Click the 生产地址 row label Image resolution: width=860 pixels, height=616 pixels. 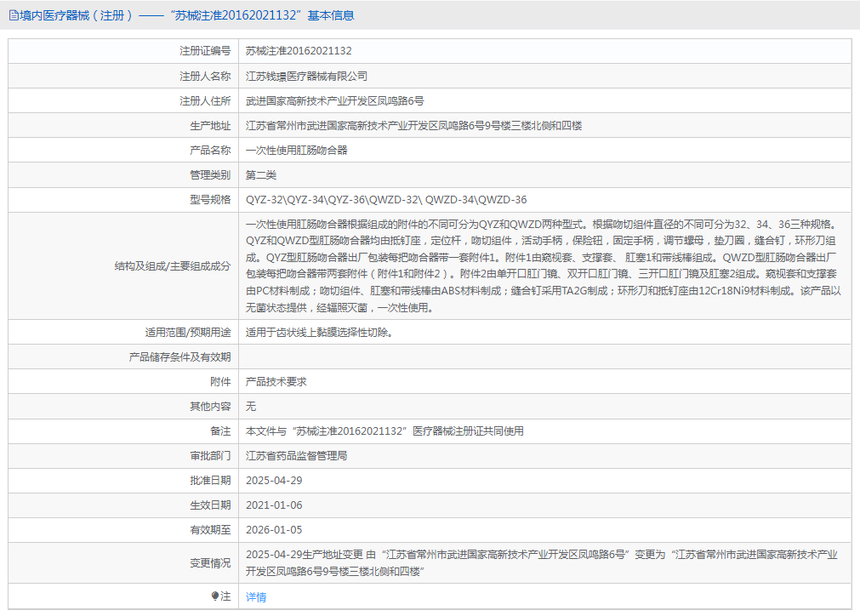[210, 126]
